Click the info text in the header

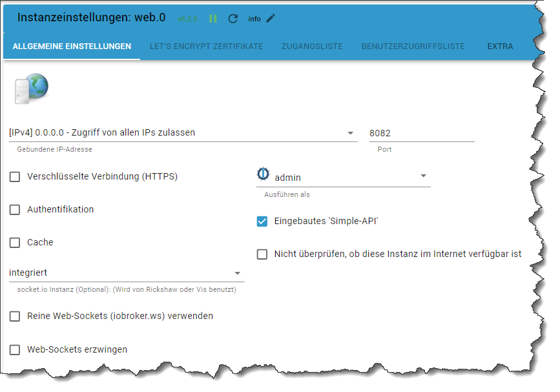click(254, 19)
